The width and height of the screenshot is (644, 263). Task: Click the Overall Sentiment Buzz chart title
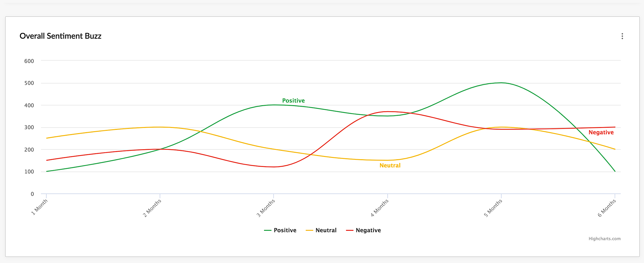tap(61, 36)
